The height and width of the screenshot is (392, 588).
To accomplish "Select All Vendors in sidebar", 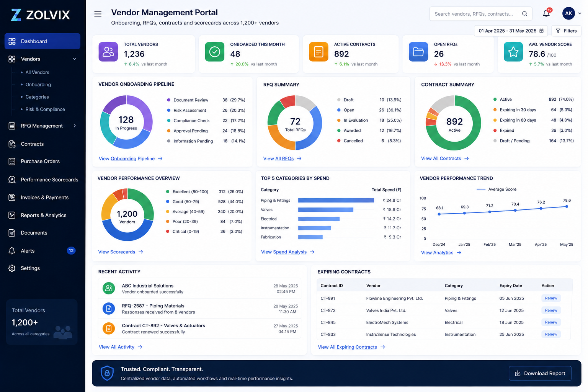I will tap(37, 72).
